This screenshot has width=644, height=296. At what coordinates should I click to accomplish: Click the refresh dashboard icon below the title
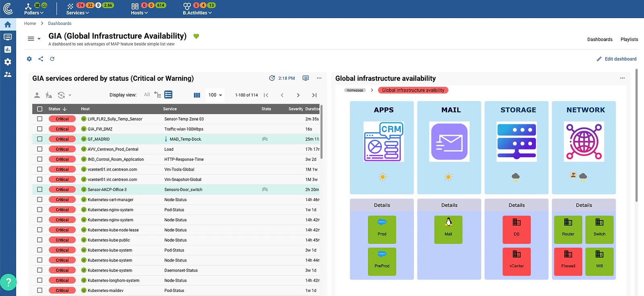(x=52, y=59)
